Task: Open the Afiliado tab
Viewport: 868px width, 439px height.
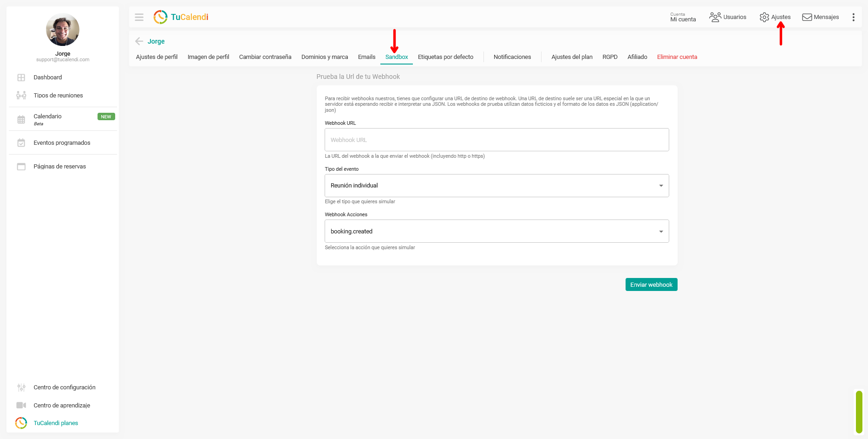Action: coord(637,57)
